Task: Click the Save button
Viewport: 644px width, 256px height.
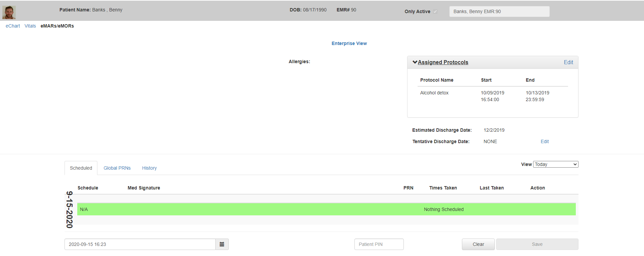Action: coord(537,244)
